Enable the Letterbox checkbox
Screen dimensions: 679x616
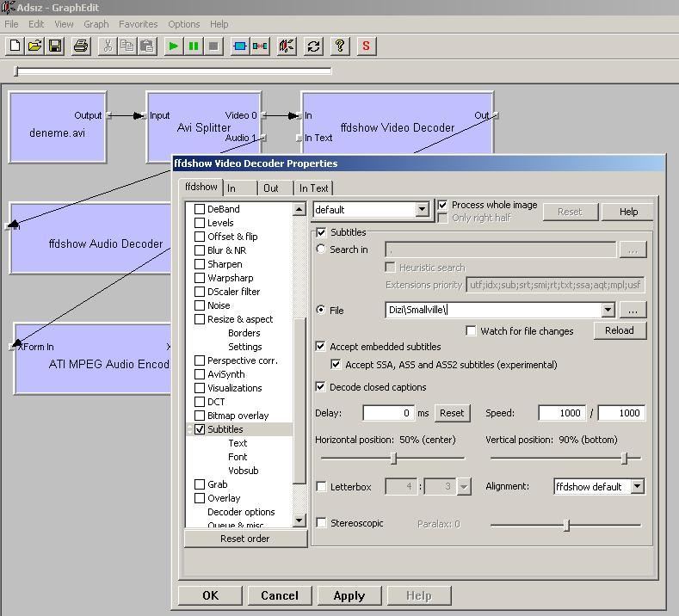321,487
